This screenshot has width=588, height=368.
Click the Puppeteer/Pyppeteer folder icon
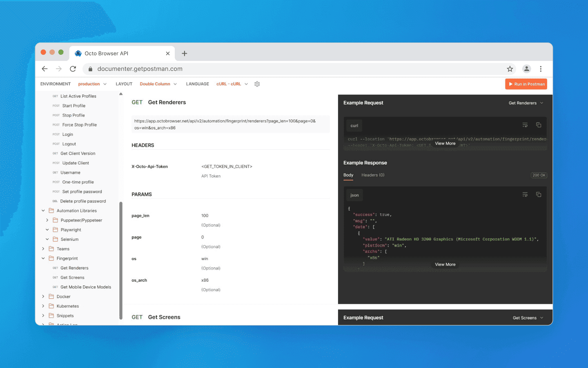56,220
